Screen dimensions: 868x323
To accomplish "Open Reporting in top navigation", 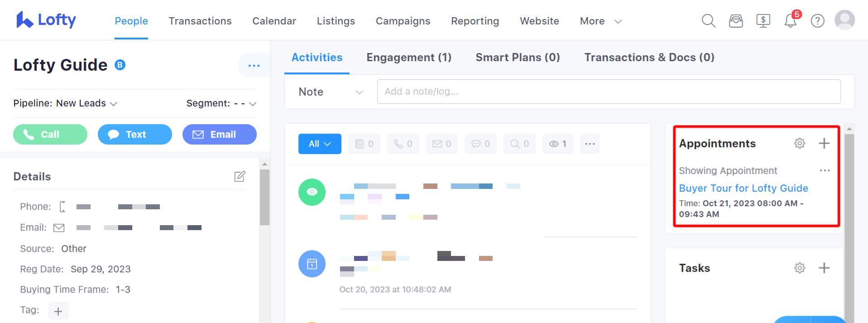I will pyautogui.click(x=475, y=21).
